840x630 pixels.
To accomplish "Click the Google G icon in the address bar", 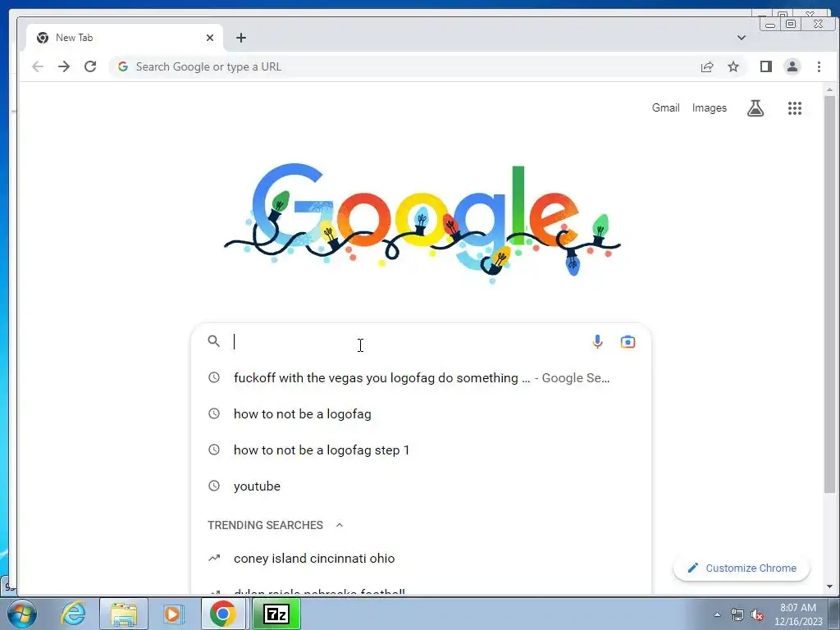I will tap(123, 66).
